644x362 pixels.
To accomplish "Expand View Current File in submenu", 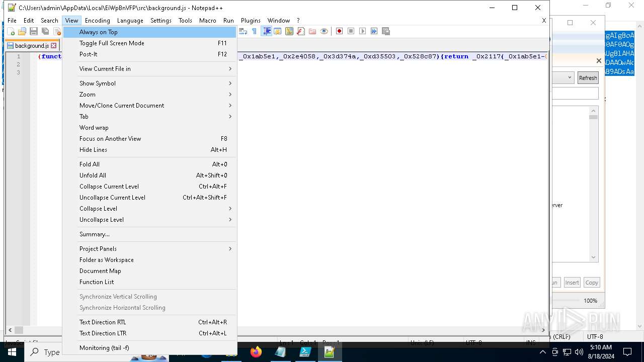I will pos(149,69).
